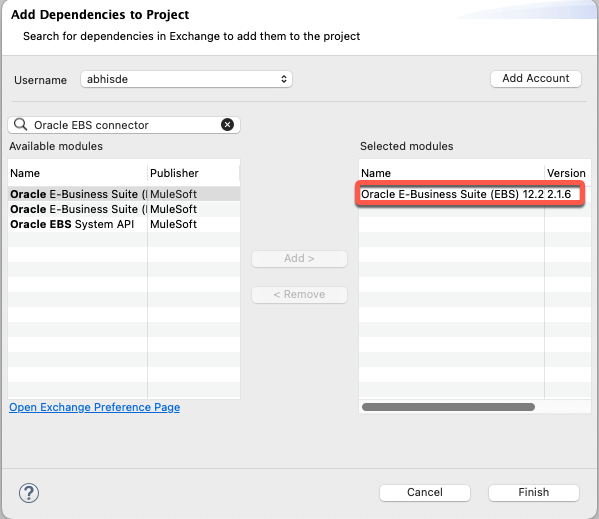Cancel the Add Dependencies dialog
Screen dimensions: 599x519
click(425, 493)
